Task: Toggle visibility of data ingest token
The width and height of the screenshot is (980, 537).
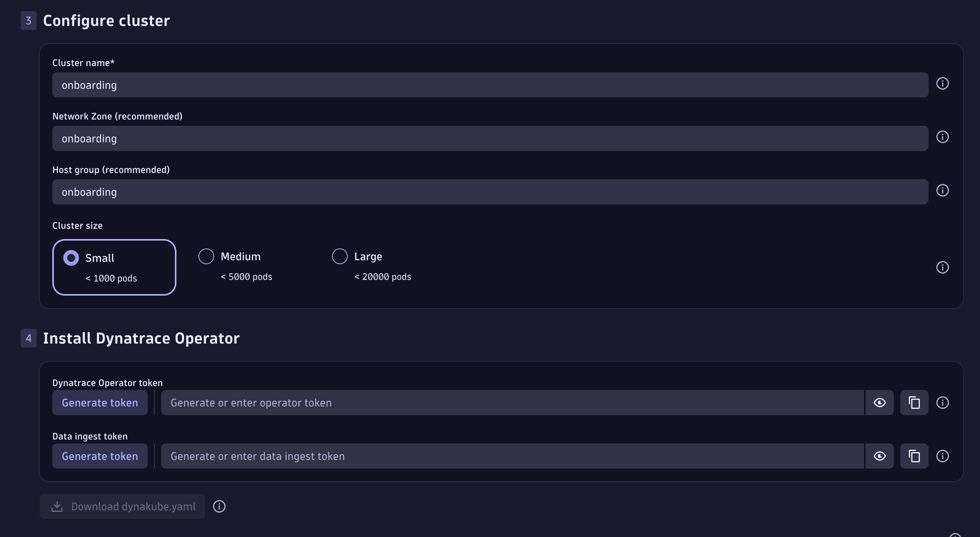Action: pyautogui.click(x=879, y=456)
